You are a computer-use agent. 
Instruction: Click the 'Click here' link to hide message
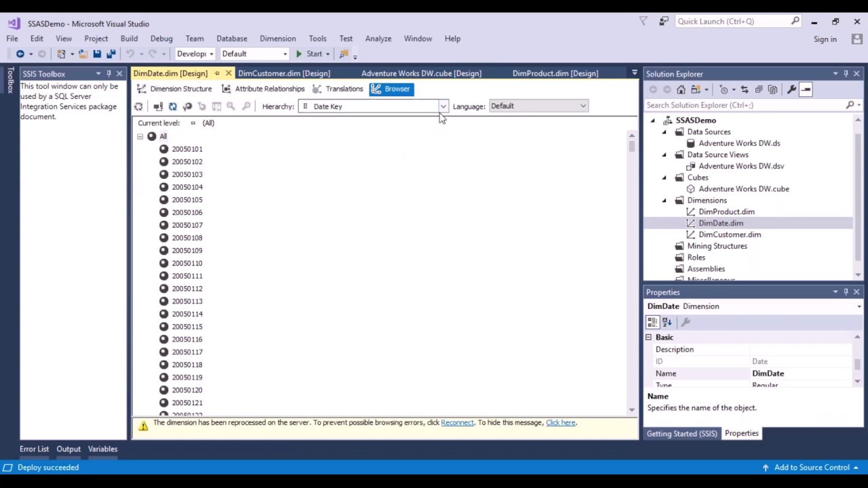[561, 422]
